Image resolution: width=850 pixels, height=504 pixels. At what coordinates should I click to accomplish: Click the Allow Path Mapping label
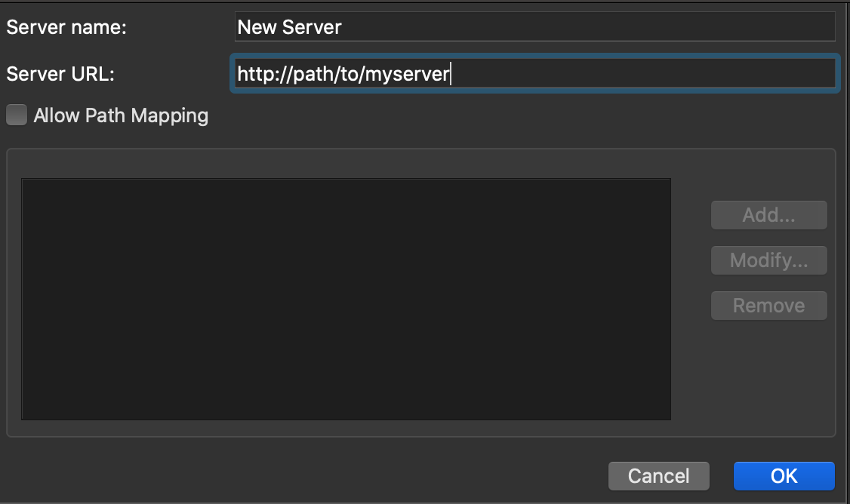[121, 115]
